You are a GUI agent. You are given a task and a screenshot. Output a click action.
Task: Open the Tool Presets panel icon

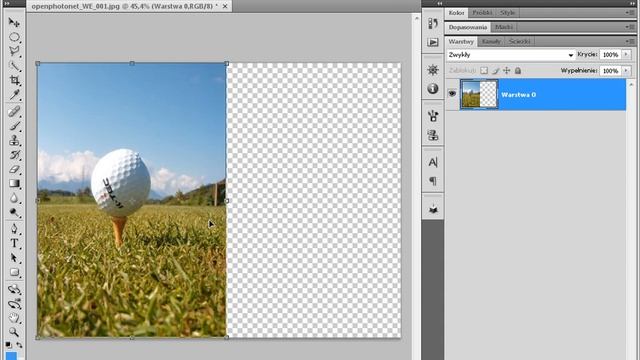pyautogui.click(x=433, y=209)
